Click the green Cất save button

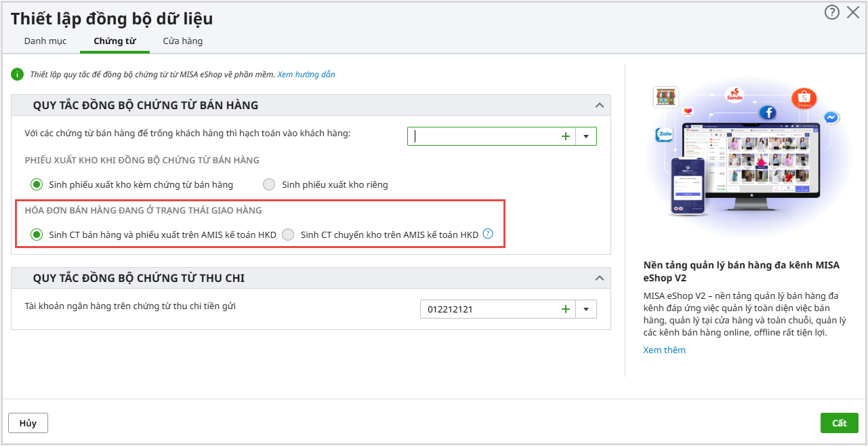839,423
